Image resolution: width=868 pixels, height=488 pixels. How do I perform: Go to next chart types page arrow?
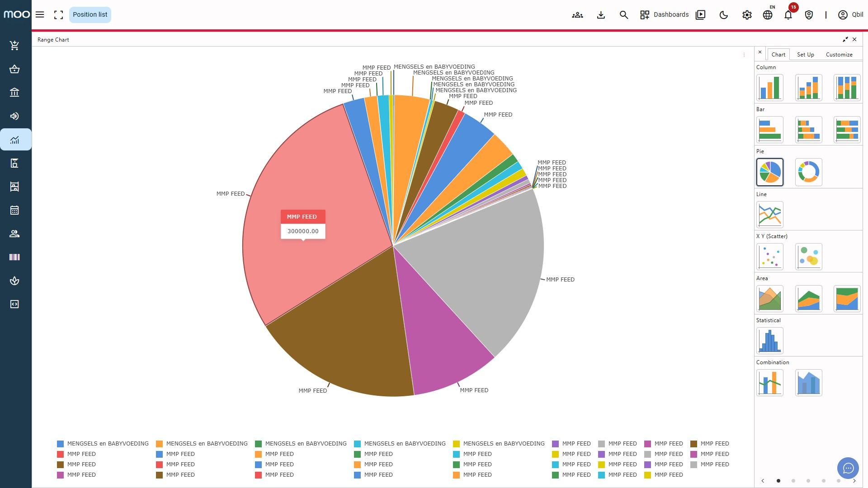tap(854, 481)
